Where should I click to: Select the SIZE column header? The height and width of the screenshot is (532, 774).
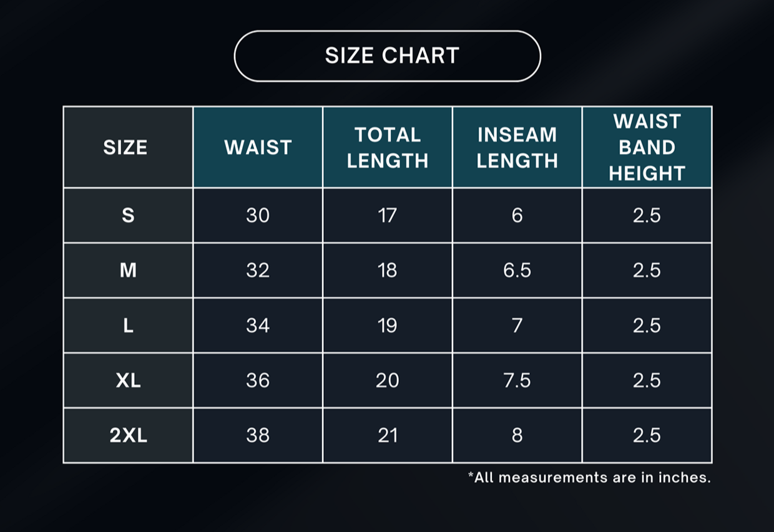coord(125,148)
